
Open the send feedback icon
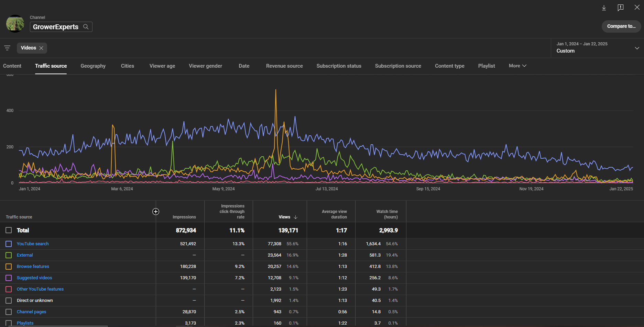pos(620,8)
